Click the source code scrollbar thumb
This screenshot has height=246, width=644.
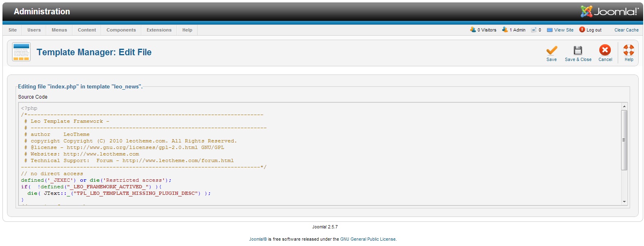[x=624, y=140]
